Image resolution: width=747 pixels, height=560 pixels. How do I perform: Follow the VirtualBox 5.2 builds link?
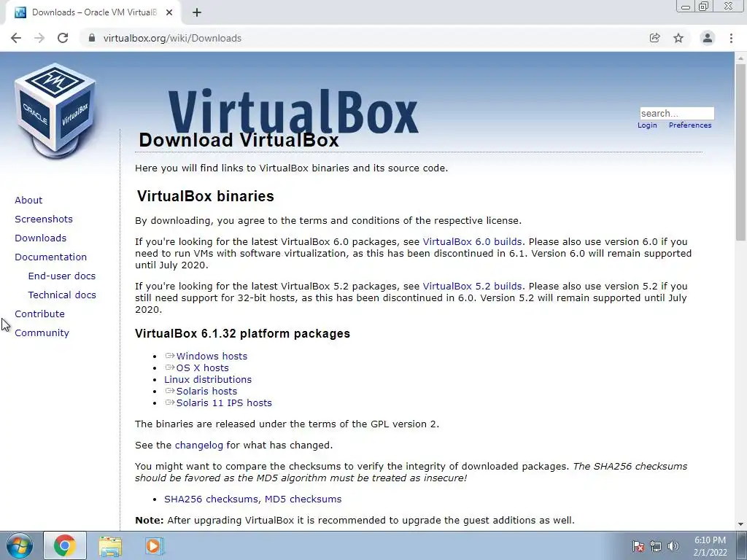(x=472, y=287)
